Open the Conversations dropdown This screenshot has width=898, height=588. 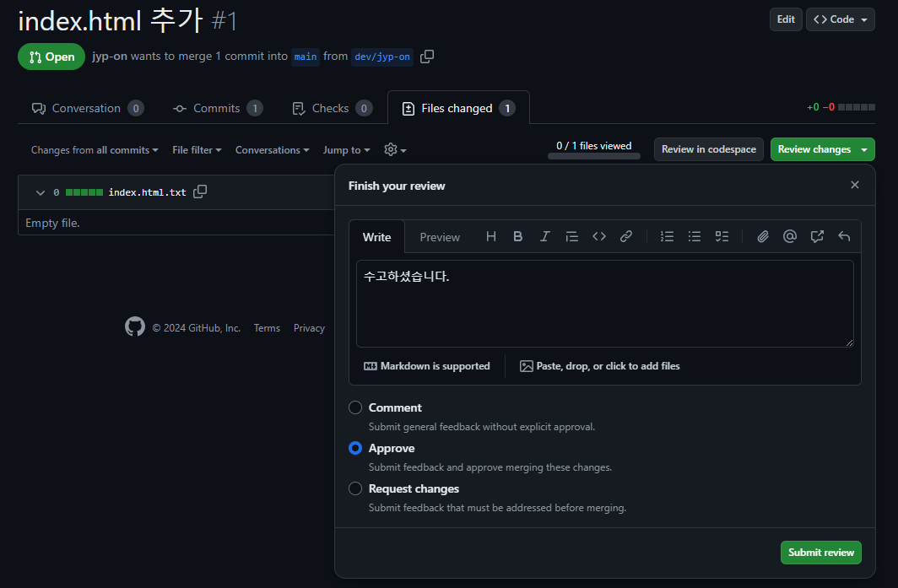[x=272, y=150]
